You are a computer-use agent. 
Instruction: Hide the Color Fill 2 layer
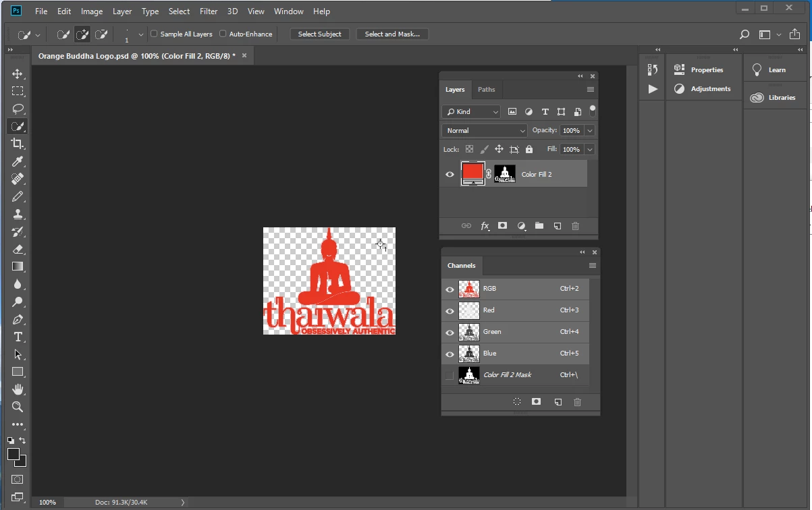click(x=450, y=174)
